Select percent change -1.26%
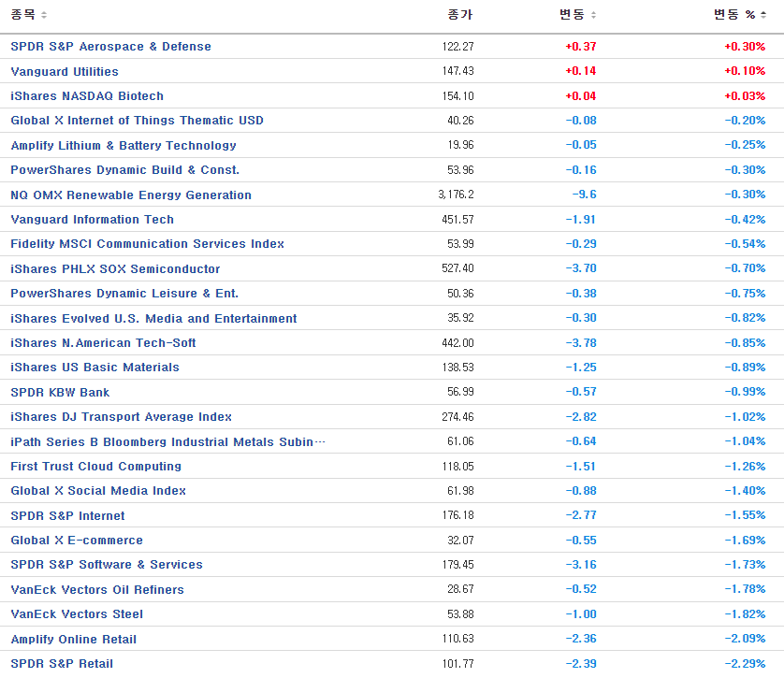The image size is (784, 678). (x=745, y=466)
